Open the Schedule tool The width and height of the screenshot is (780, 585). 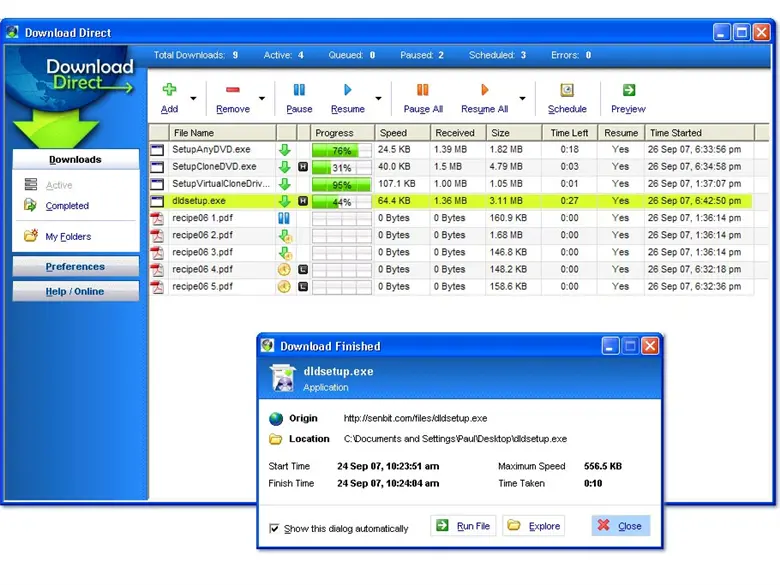567,91
